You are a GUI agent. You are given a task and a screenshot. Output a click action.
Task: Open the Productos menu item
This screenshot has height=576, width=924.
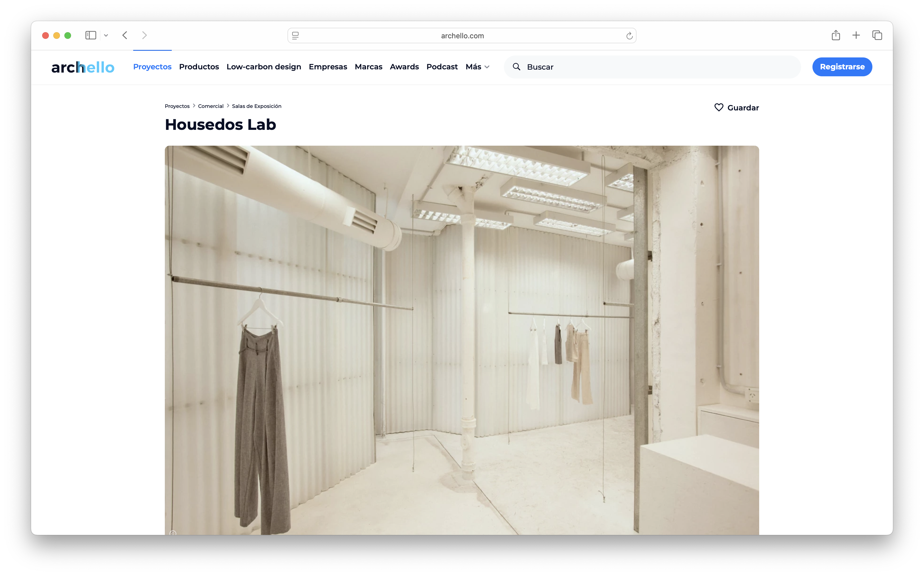[x=199, y=67]
